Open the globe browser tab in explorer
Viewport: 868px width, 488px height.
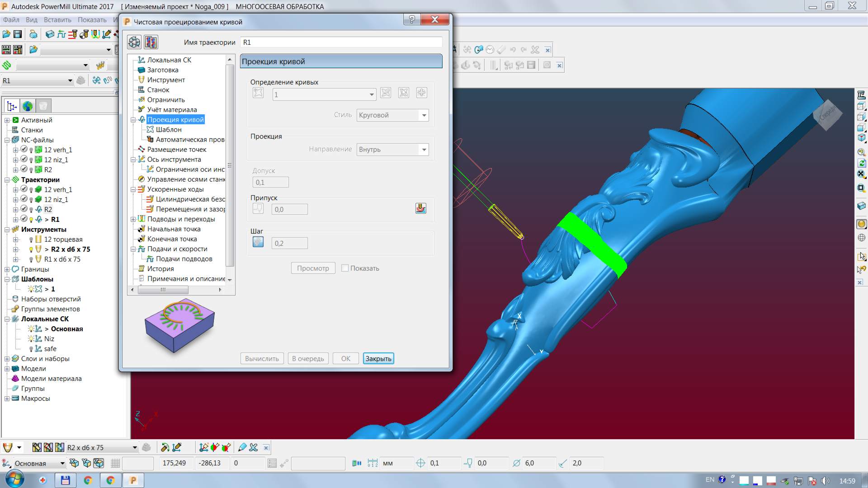(28, 106)
